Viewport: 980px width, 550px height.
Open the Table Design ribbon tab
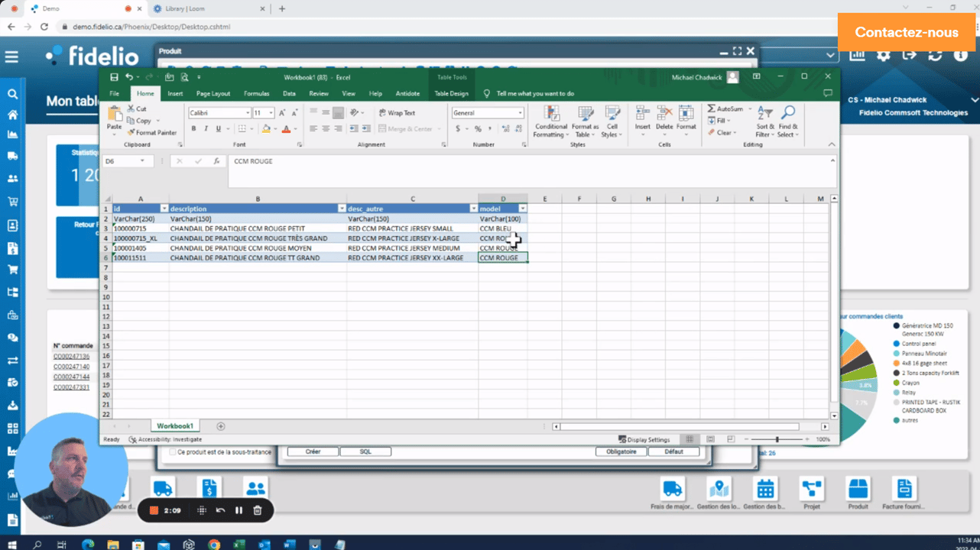pos(451,93)
